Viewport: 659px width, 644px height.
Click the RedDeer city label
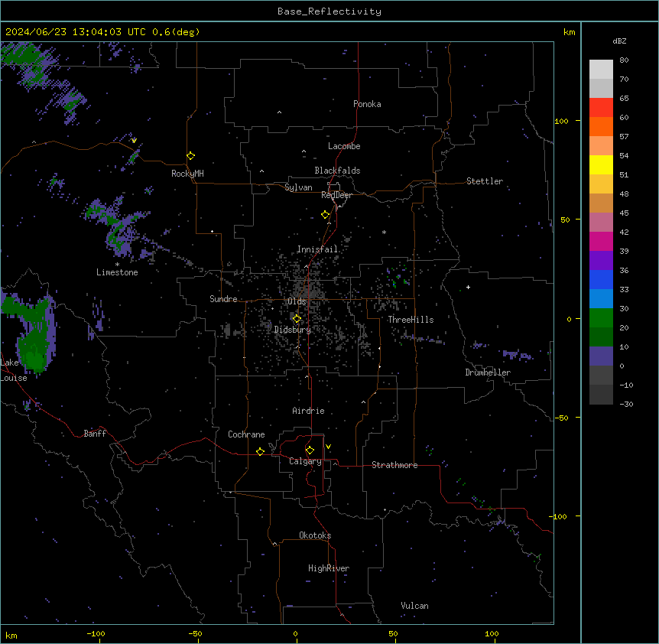click(336, 195)
